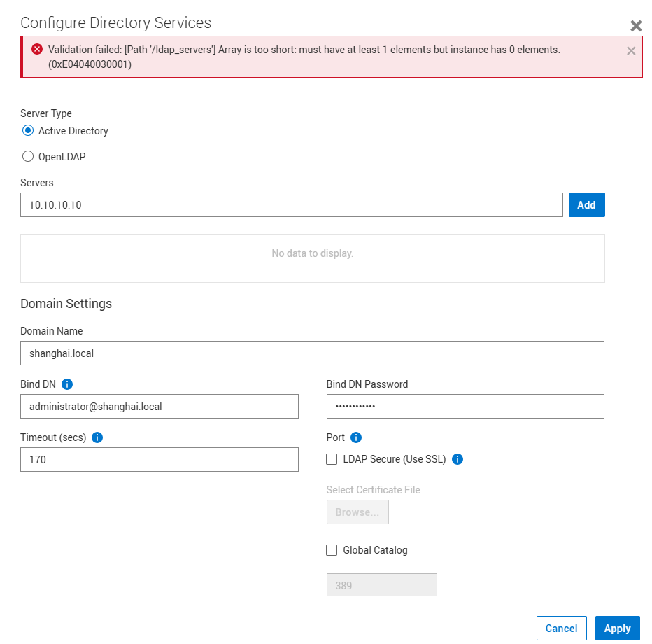Click the Domain Name text field
The width and height of the screenshot is (652, 644).
click(312, 353)
